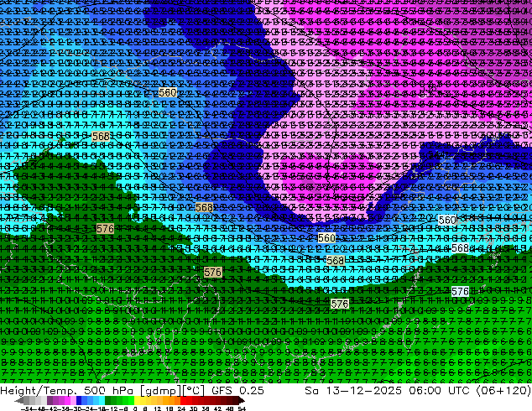Select the bright magenta swatch in the legend

67,400
